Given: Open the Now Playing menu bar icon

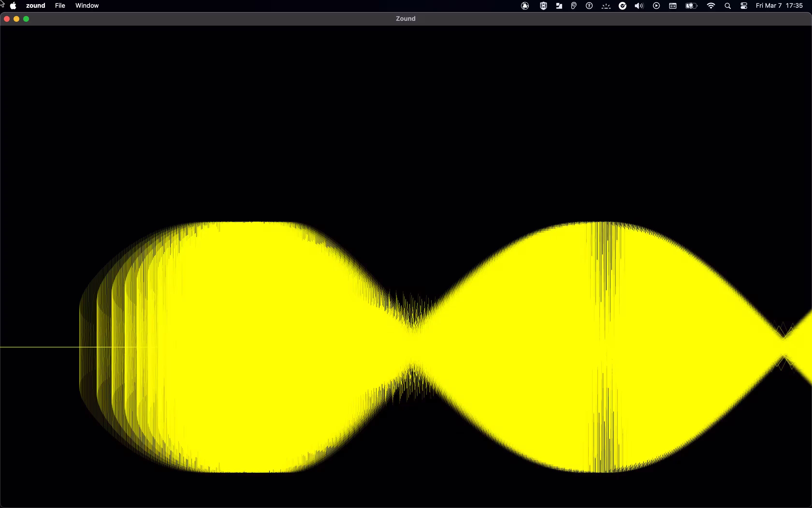Looking at the screenshot, I should [657, 6].
